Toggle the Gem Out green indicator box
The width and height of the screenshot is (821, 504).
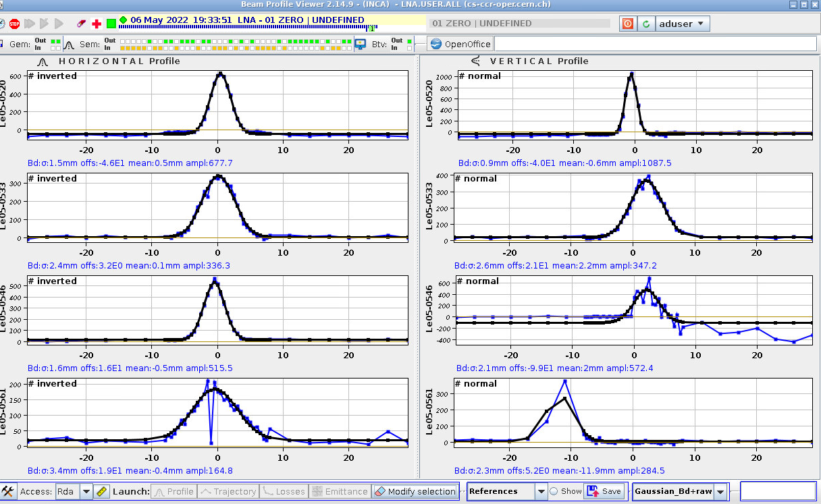(x=54, y=41)
